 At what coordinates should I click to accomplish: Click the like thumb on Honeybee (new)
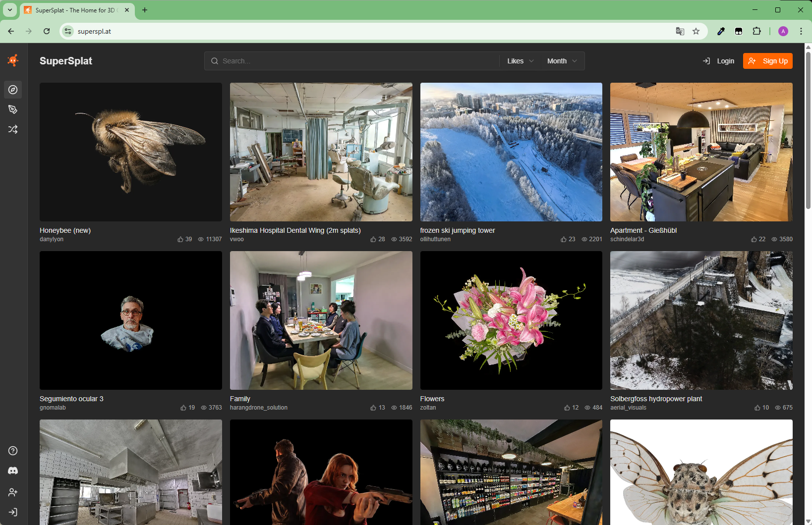click(180, 239)
